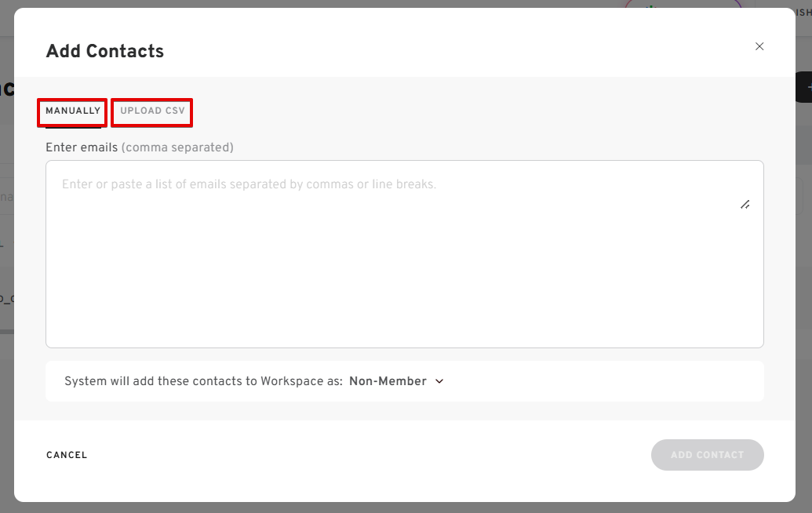Click the dark plus button behind dialog
Image resolution: width=812 pixels, height=513 pixels.
click(x=805, y=87)
